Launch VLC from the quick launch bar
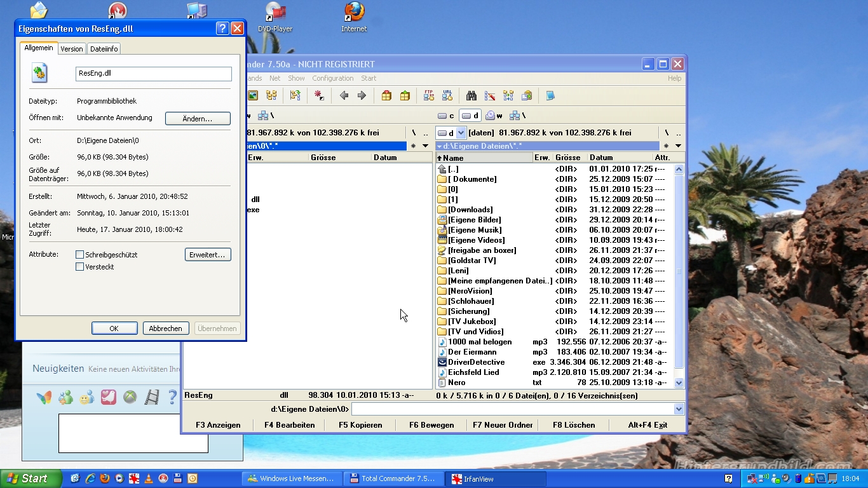The height and width of the screenshot is (488, 868). coord(149,478)
